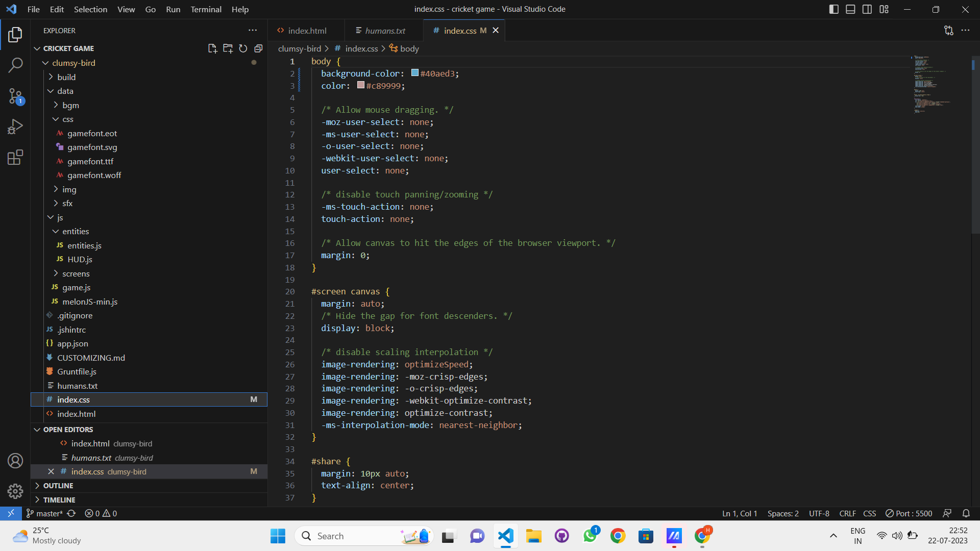Click the New File icon in explorer
The height and width of the screenshot is (551, 980).
212,48
